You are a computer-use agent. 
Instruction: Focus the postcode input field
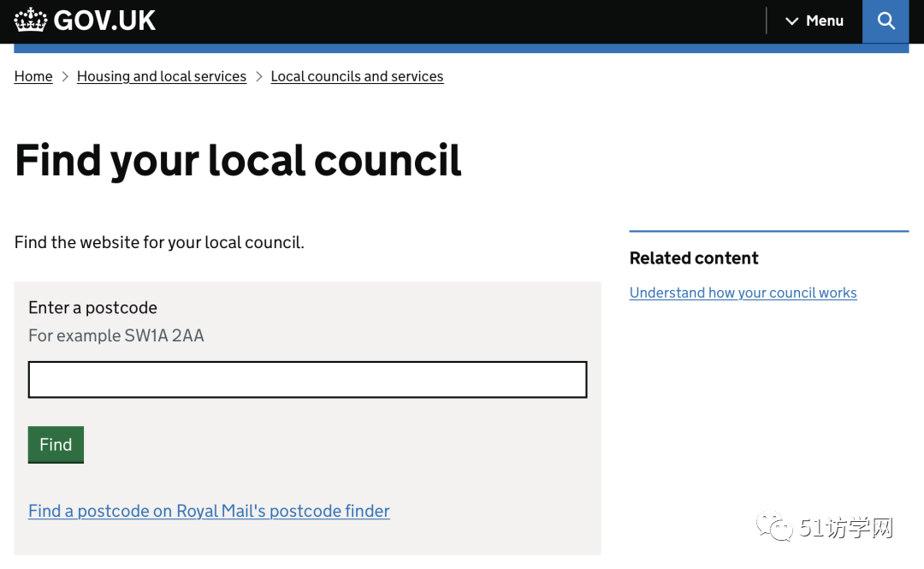coord(308,380)
